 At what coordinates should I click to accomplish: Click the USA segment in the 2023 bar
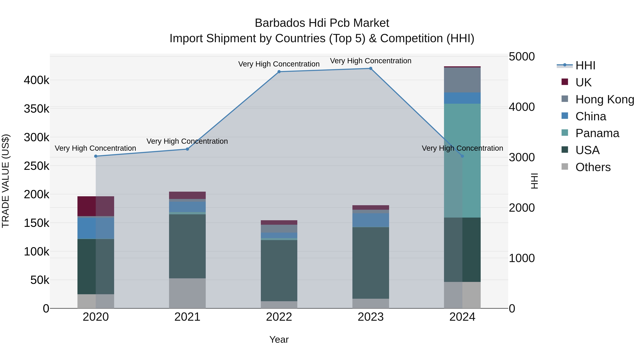tap(371, 263)
